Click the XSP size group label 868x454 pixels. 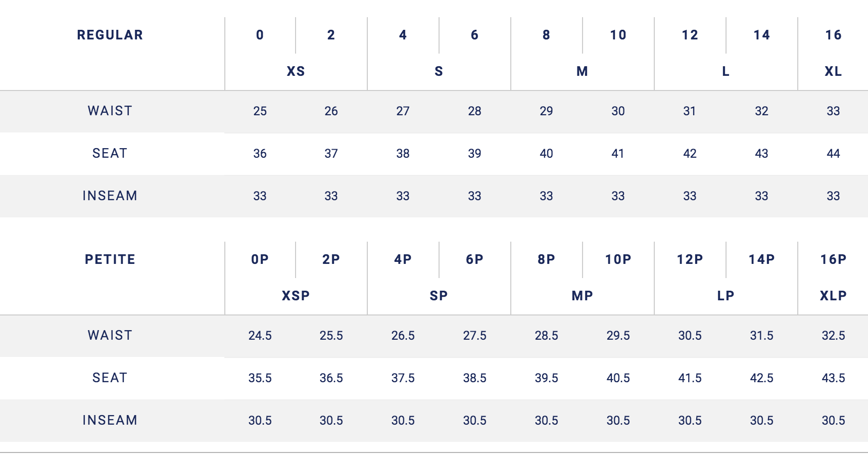coord(296,296)
